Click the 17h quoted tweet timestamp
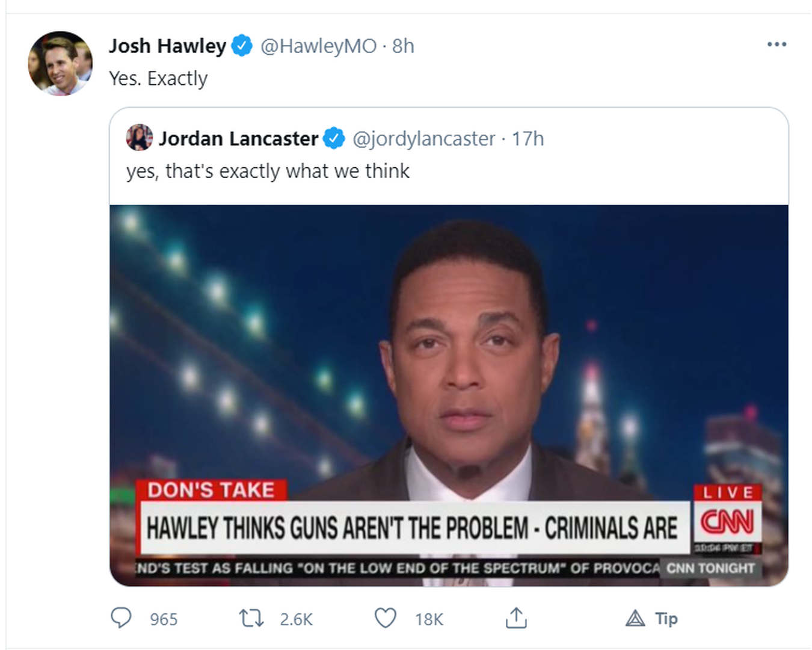Image resolution: width=812 pixels, height=650 pixels. (x=527, y=138)
